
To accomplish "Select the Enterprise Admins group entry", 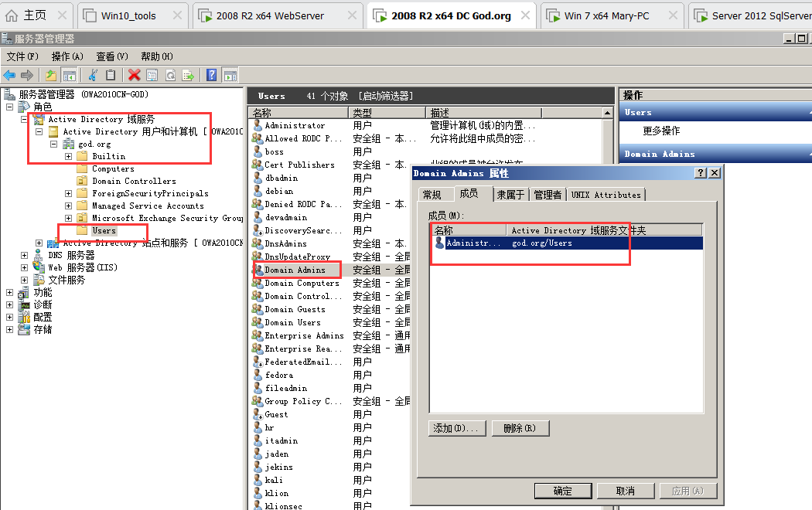I will (x=303, y=335).
